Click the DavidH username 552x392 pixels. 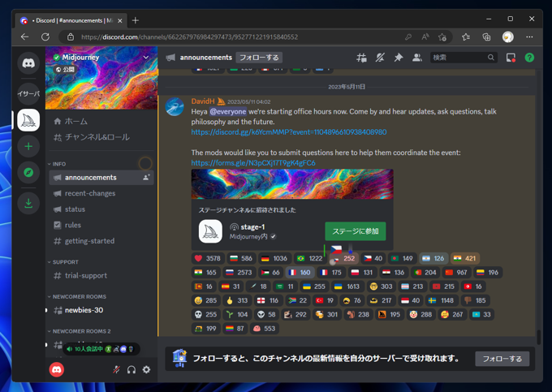[x=203, y=101]
